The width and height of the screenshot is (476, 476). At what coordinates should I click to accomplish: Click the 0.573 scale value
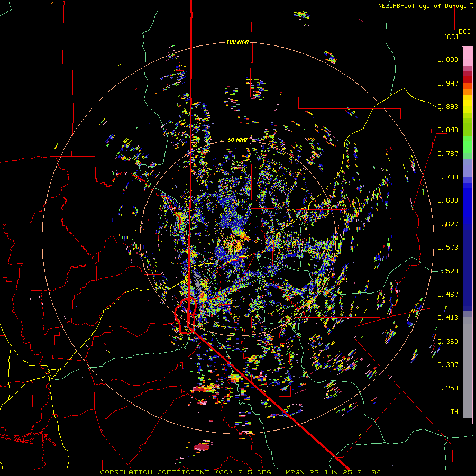[x=448, y=248]
